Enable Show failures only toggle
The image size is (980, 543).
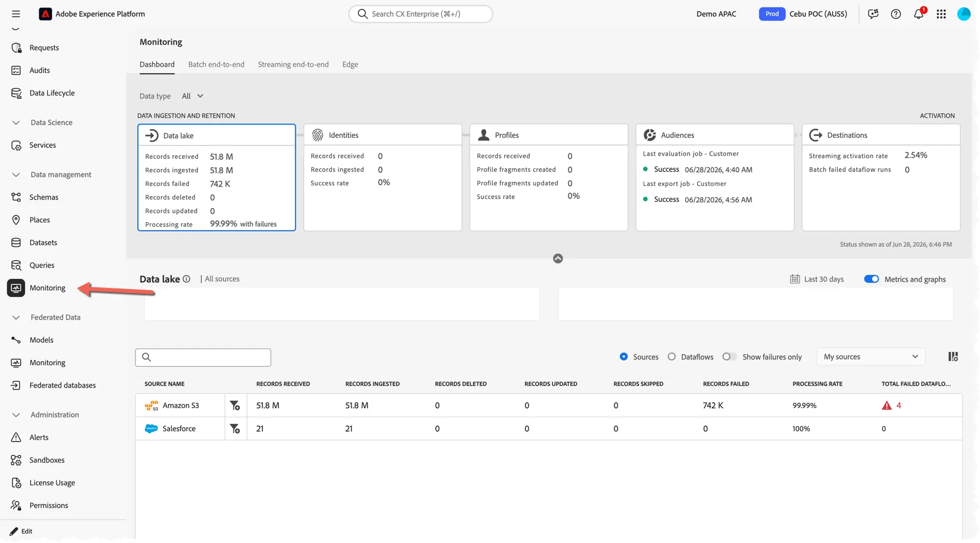(x=729, y=357)
